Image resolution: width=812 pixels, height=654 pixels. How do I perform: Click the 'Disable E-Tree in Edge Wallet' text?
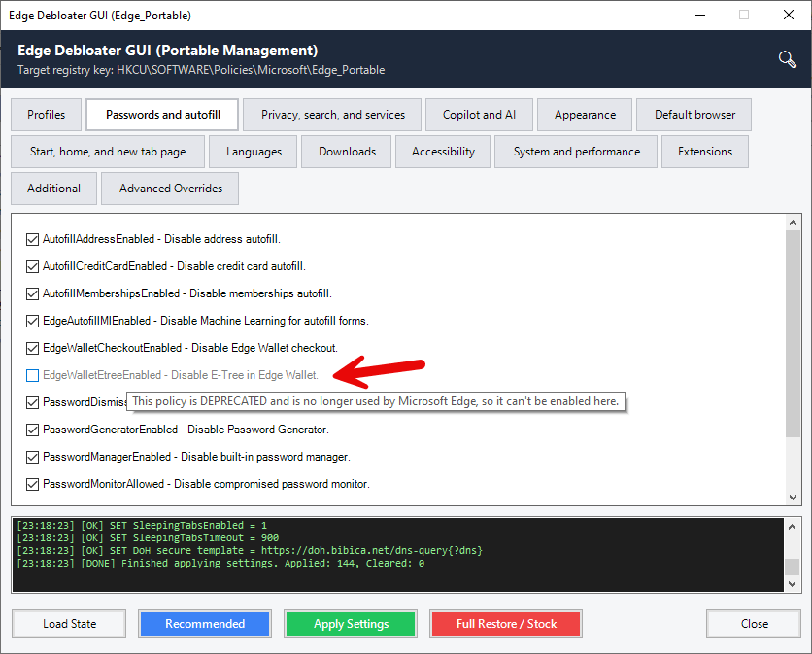(245, 375)
